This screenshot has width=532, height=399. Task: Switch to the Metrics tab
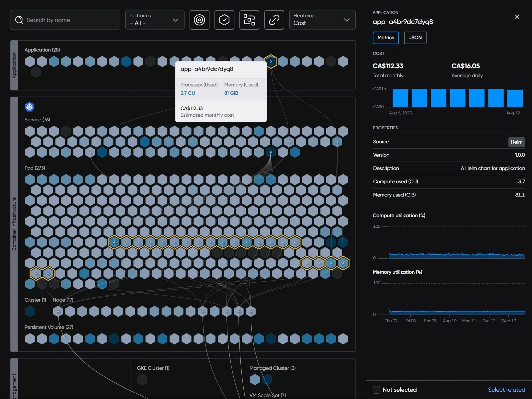(x=386, y=38)
